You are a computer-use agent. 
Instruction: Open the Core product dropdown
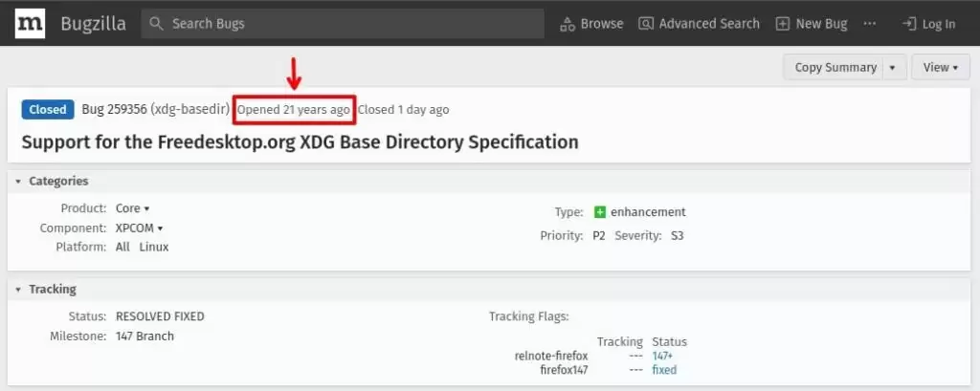[132, 208]
